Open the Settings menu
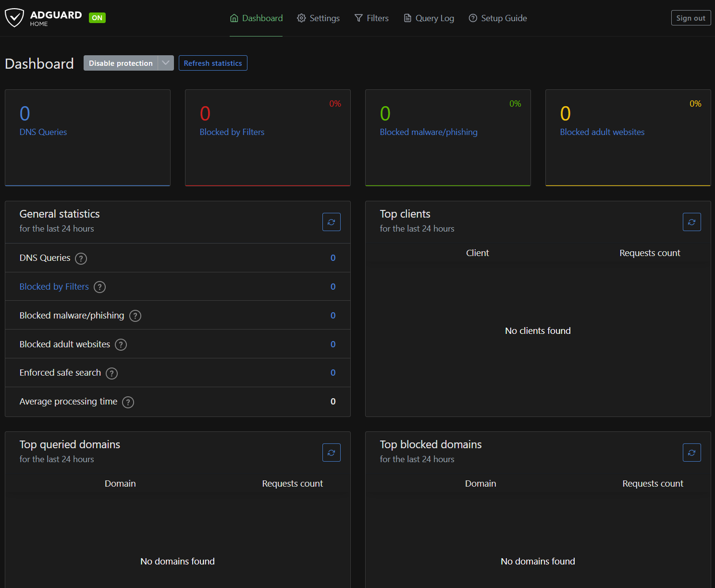 pyautogui.click(x=318, y=18)
